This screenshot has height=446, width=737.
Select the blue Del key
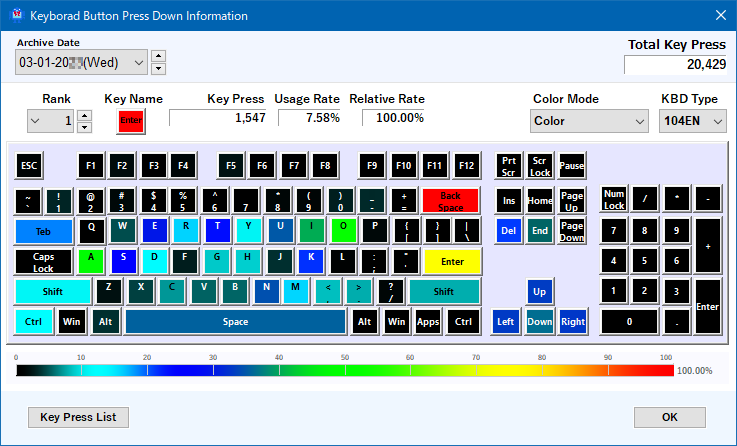tap(509, 231)
